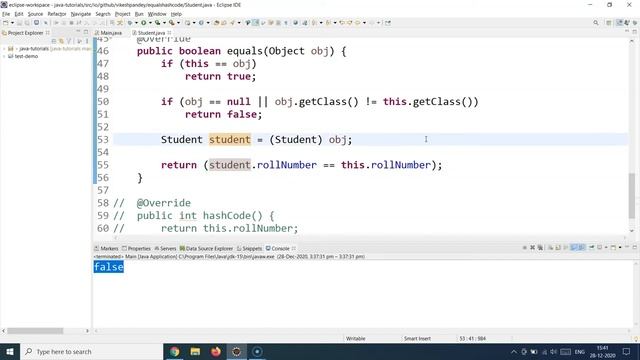Click rollNumber in the return statement line
Viewport: 640px width, 360px height.
coord(287,165)
